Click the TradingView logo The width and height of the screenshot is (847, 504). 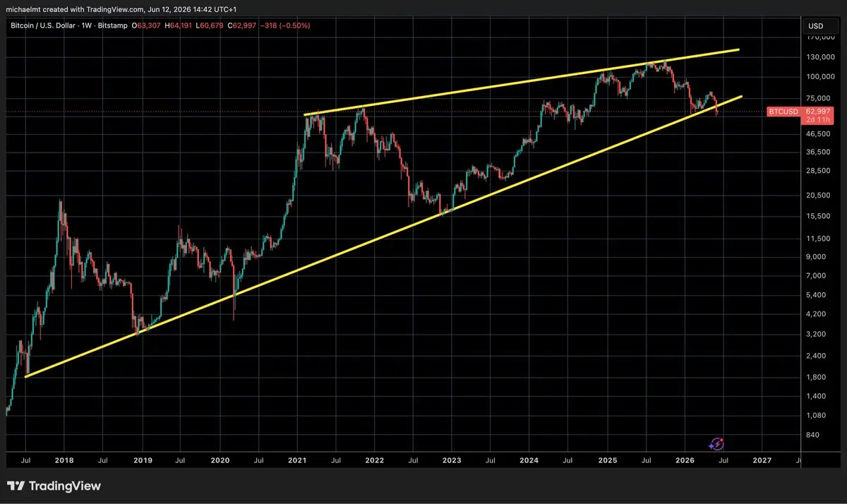coord(54,486)
